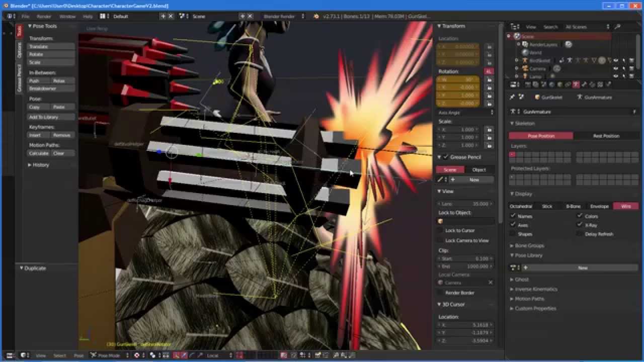The image size is (644, 362).
Task: Open the Render properties tab icon
Action: pos(528,84)
